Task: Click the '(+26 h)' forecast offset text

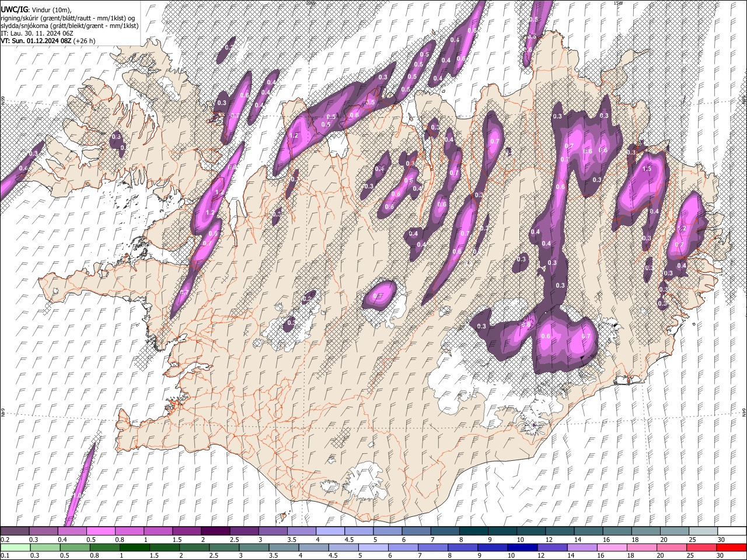Action: [84, 41]
